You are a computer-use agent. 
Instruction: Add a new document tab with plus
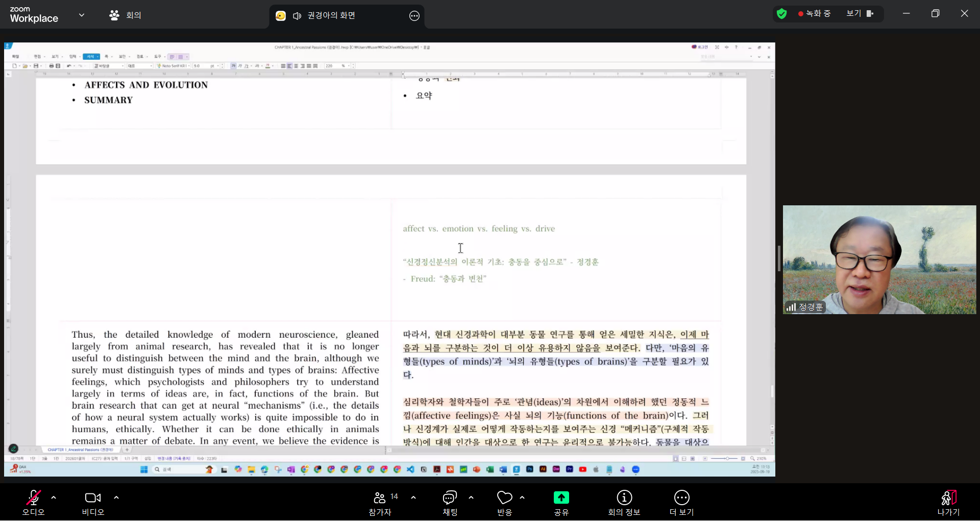coord(127,450)
